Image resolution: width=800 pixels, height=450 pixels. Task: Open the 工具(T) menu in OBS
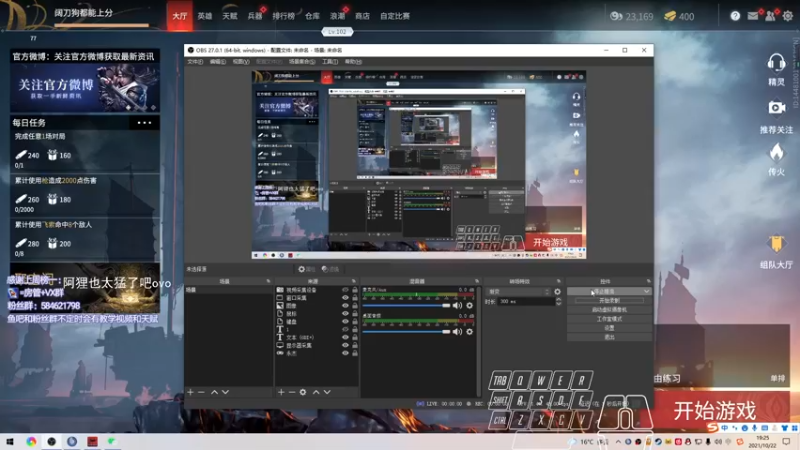click(x=330, y=62)
